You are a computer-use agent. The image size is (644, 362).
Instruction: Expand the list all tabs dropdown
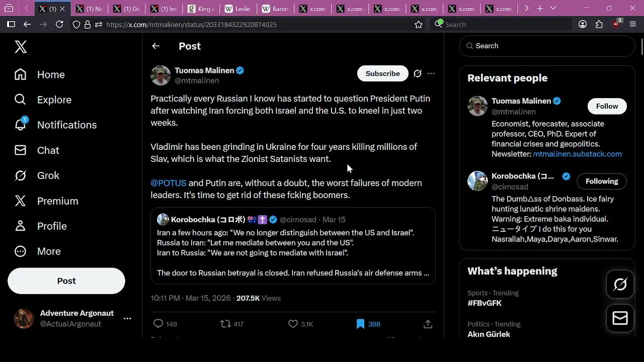[553, 9]
